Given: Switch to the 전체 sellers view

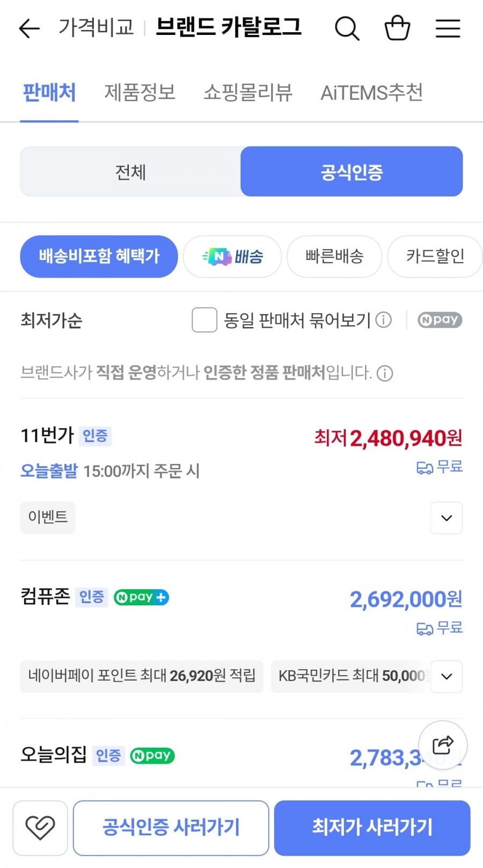Looking at the screenshot, I should point(130,172).
